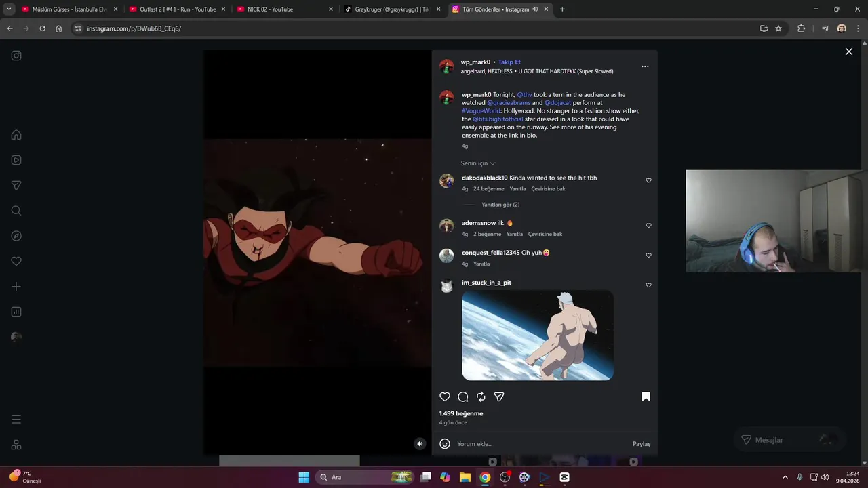Open profile avatar in sidebar
Viewport: 868px width, 488px height.
[16, 338]
